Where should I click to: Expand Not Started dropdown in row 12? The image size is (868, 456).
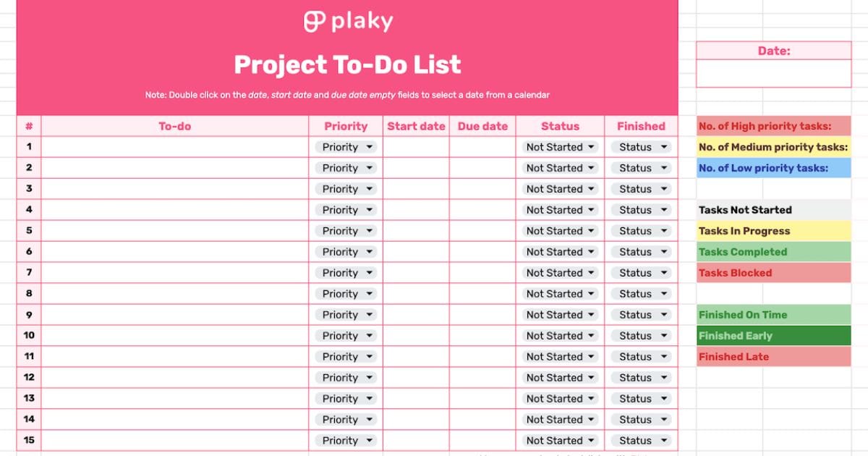pos(560,378)
